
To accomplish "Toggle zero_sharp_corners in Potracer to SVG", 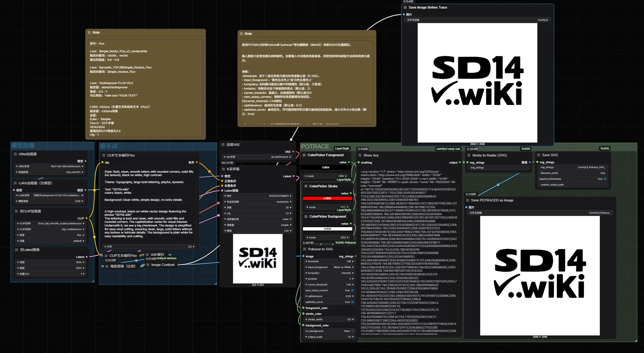I will pyautogui.click(x=352, y=290).
